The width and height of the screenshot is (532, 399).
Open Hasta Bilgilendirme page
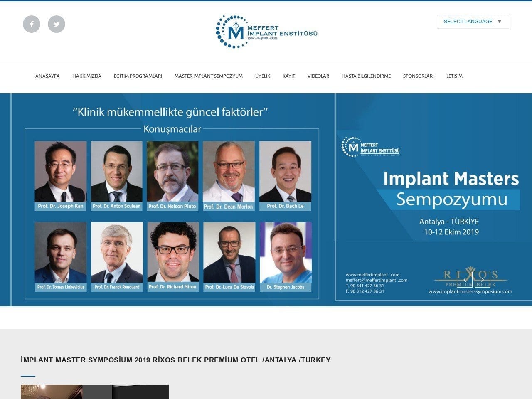point(366,76)
